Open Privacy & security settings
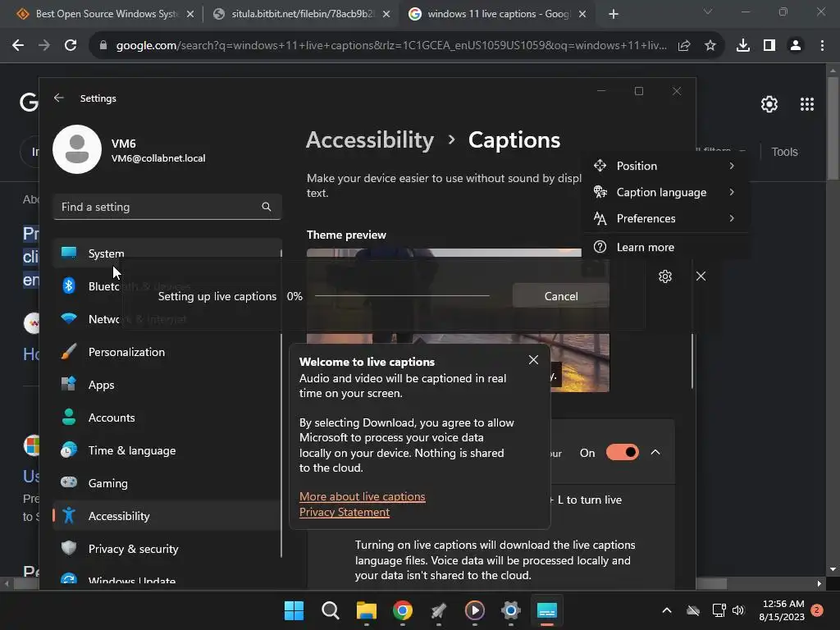840x630 pixels. pos(167,549)
